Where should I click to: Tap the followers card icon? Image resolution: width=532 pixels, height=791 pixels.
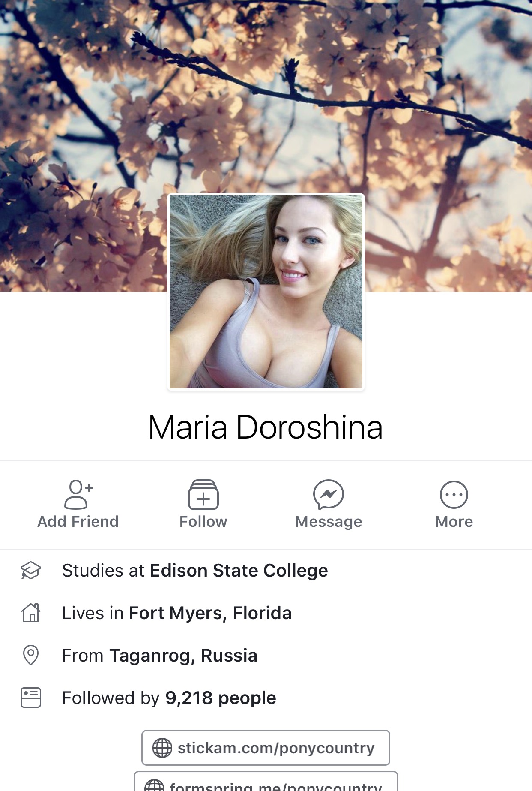[31, 698]
